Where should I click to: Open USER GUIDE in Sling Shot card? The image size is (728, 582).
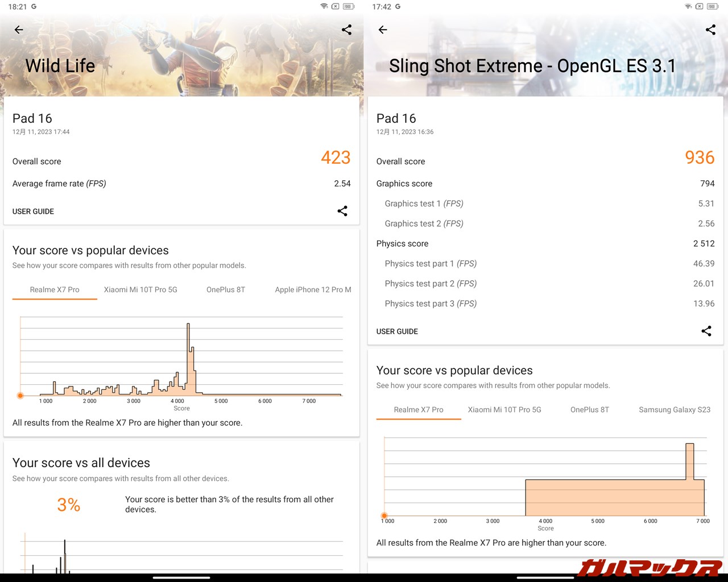point(397,331)
